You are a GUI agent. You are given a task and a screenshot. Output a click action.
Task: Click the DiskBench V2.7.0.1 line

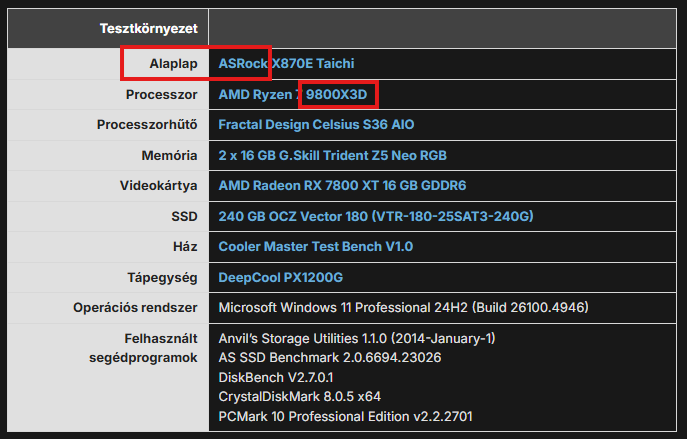point(276,377)
